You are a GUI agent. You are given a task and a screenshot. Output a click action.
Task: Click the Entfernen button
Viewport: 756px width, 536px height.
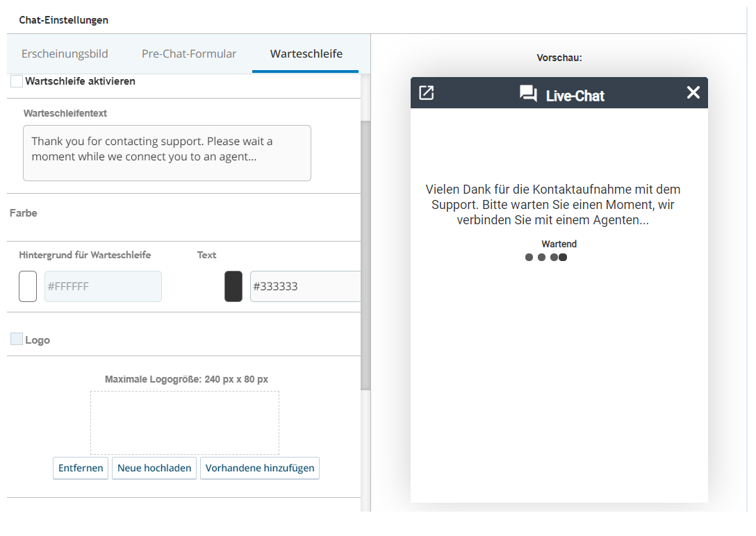pos(81,468)
